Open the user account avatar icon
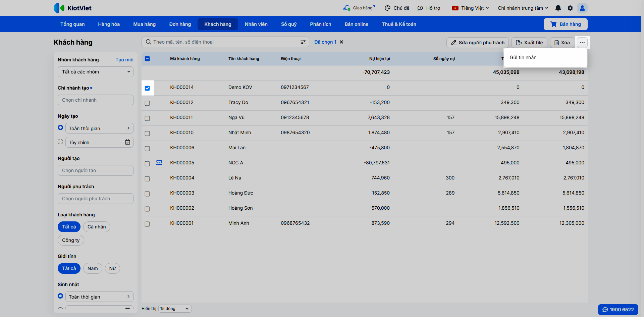644x317 pixels. click(582, 8)
